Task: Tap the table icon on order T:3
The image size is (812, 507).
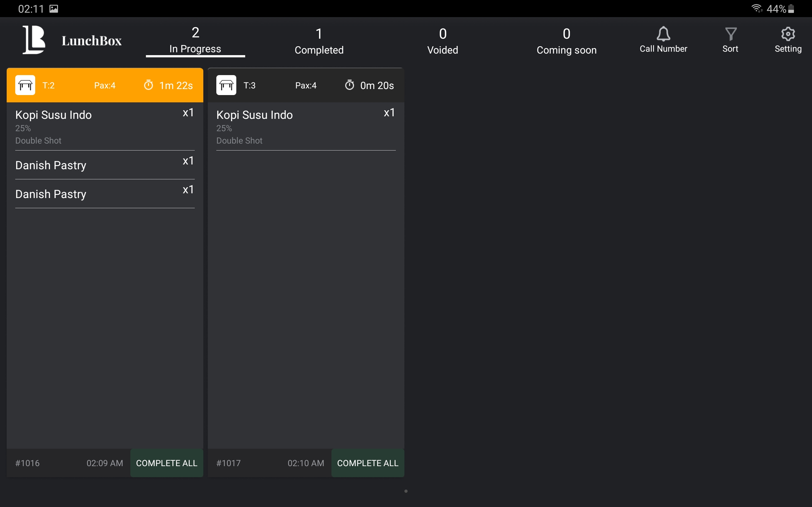Action: [x=226, y=85]
